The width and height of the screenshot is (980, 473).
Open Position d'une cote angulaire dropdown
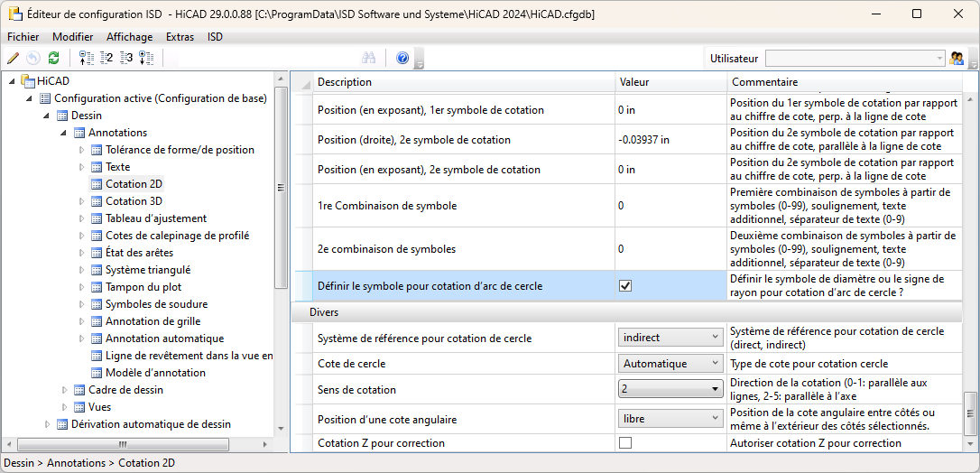[670, 419]
